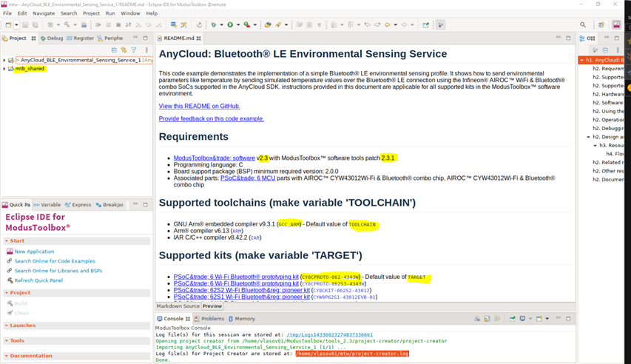
Task: Click the Clear Console icon
Action: (x=477, y=318)
